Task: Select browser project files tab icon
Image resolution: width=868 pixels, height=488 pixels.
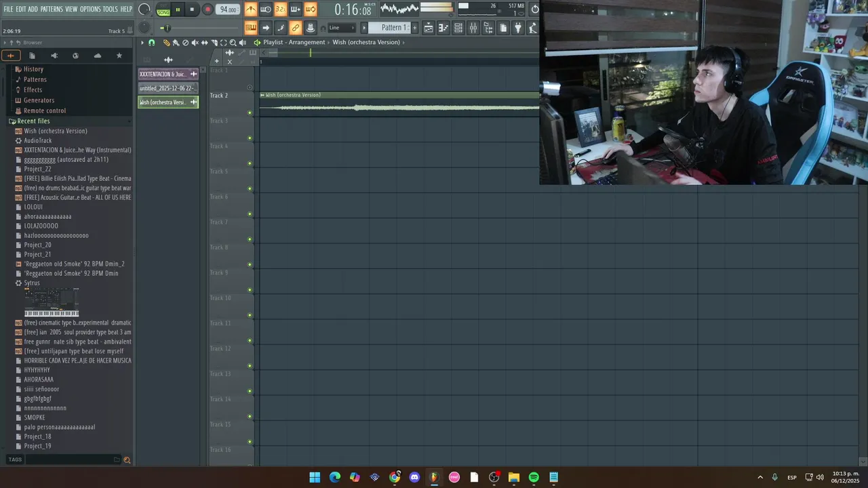Action: [x=32, y=56]
